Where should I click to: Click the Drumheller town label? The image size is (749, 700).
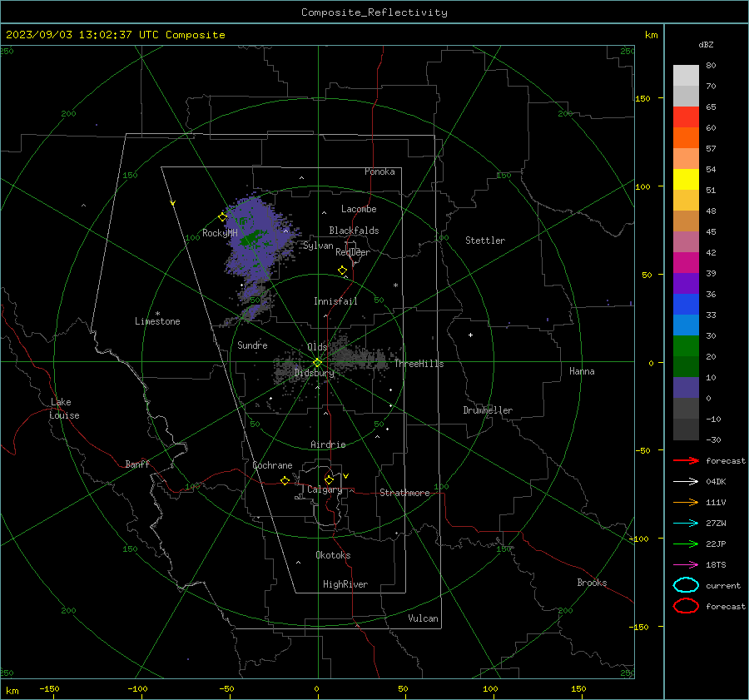point(488,410)
